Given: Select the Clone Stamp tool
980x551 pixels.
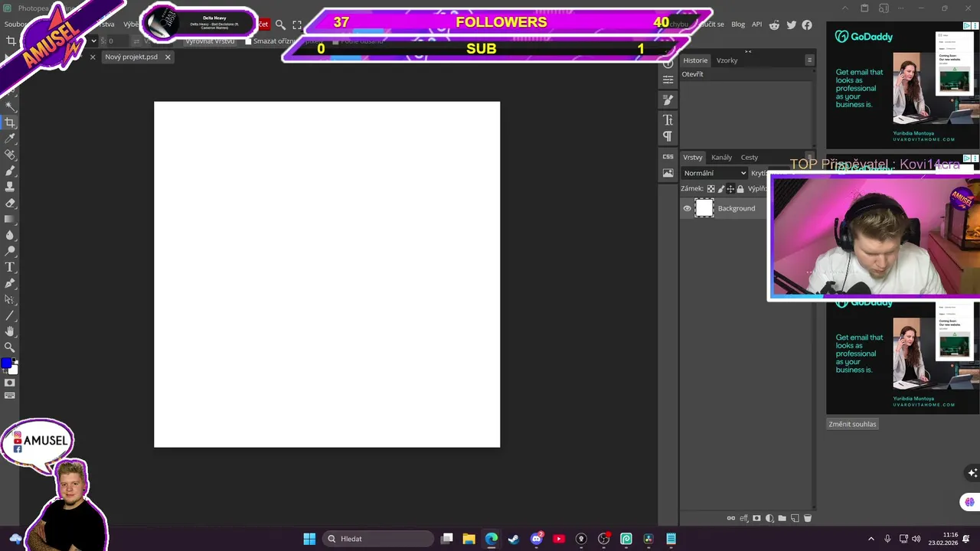Looking at the screenshot, I should tap(10, 187).
